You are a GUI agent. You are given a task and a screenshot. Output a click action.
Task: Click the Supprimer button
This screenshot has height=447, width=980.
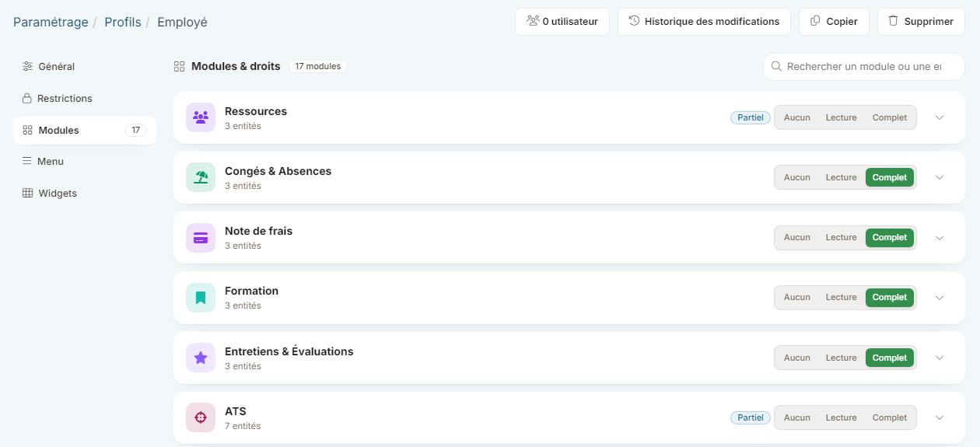[921, 22]
